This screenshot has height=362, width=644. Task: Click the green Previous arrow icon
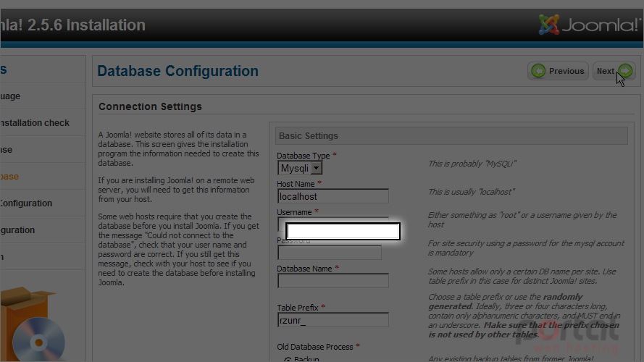(538, 71)
